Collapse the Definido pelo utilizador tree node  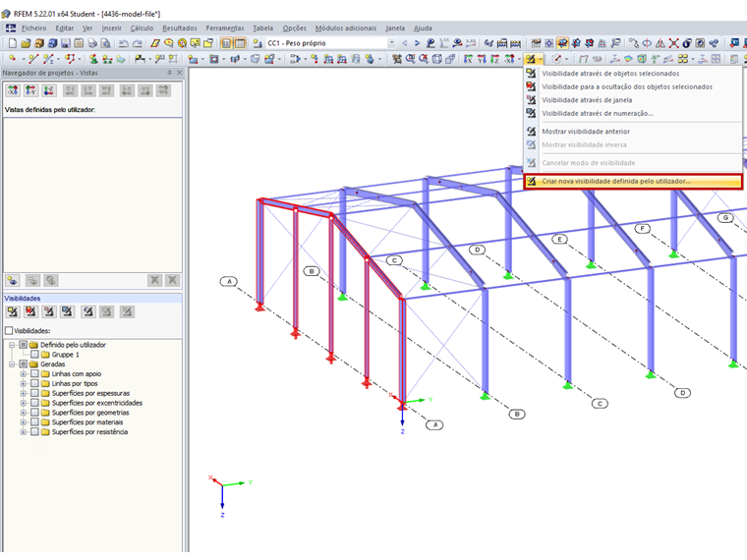[x=12, y=345]
